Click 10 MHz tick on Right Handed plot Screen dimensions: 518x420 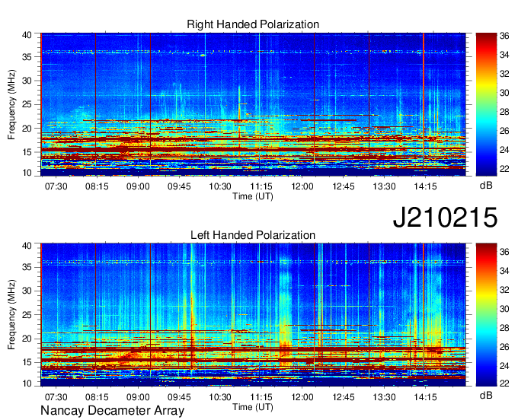(27, 173)
